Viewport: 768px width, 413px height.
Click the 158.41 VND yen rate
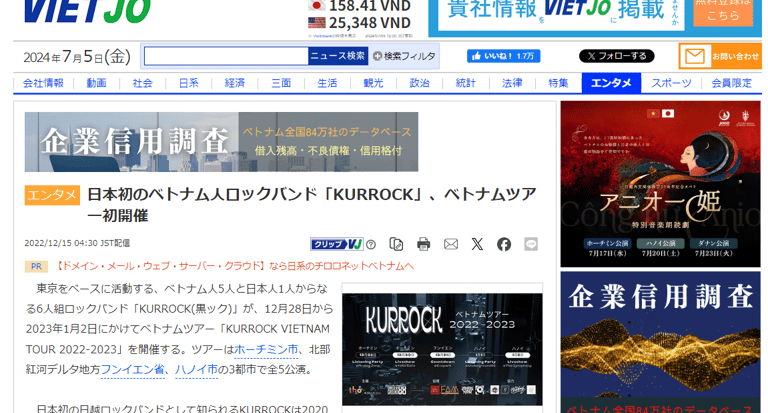tap(370, 6)
